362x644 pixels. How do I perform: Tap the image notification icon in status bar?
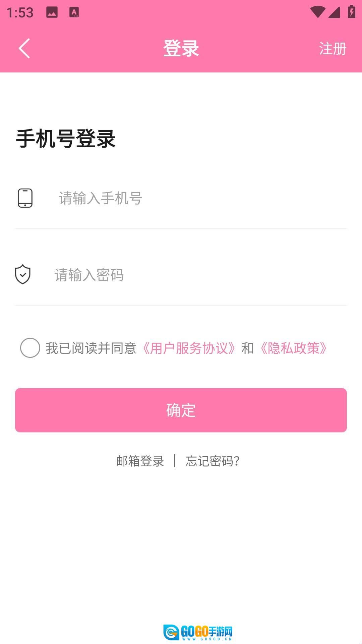tap(52, 12)
